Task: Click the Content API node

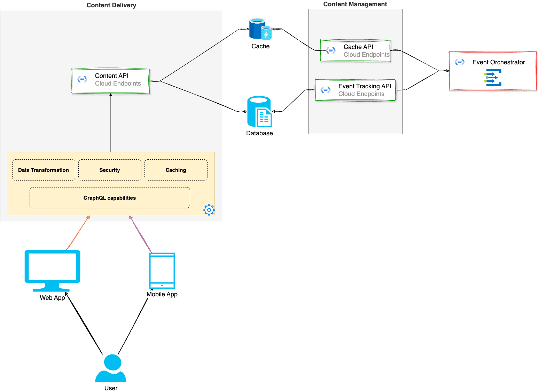Action: tap(110, 80)
